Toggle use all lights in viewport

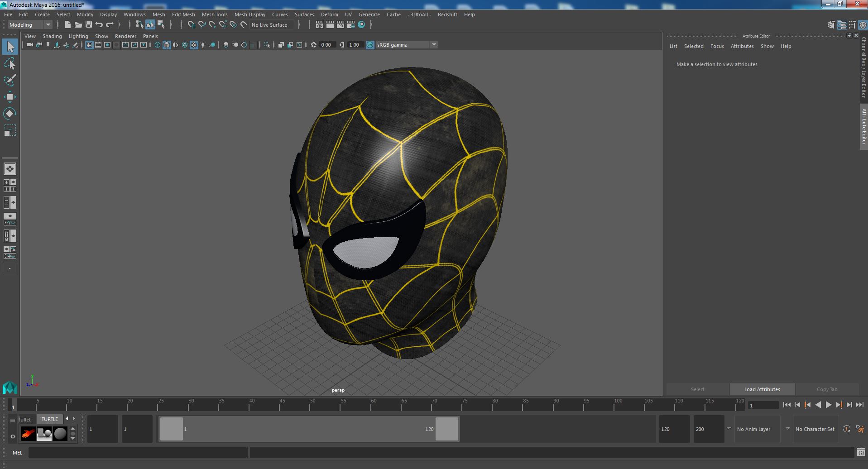click(203, 45)
